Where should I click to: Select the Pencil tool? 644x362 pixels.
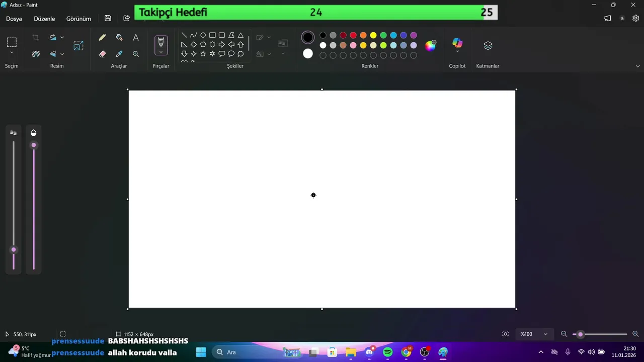(x=102, y=37)
